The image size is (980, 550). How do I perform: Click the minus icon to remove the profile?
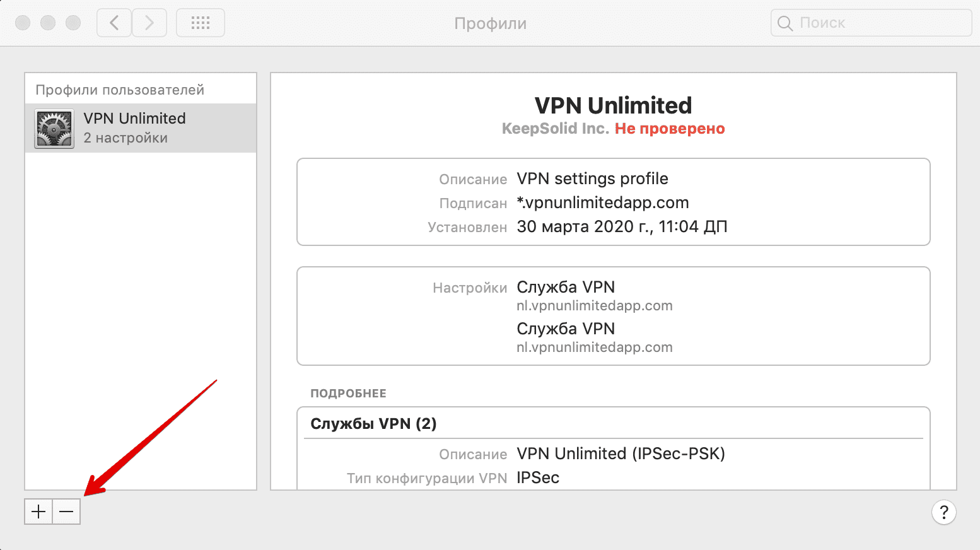(x=66, y=512)
